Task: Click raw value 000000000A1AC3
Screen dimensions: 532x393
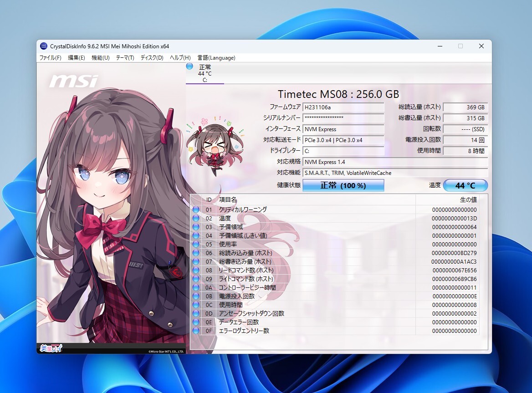Action: [454, 262]
